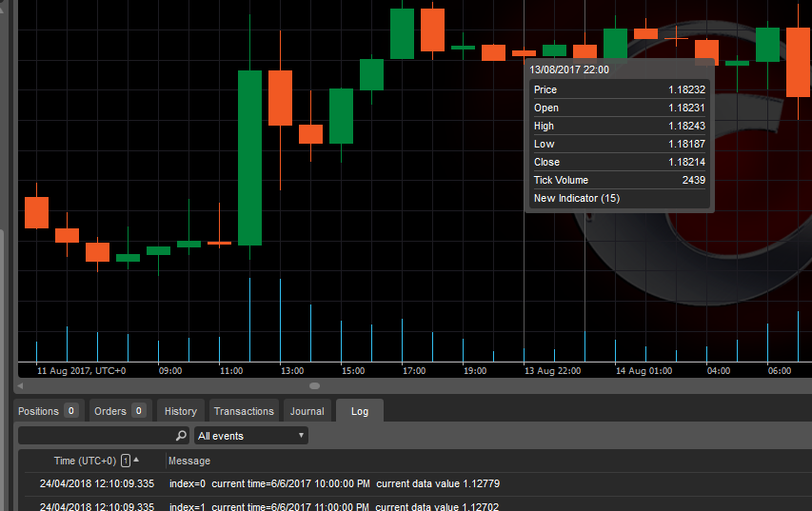
Task: Click the tall green candle at 12:00
Action: (249, 158)
